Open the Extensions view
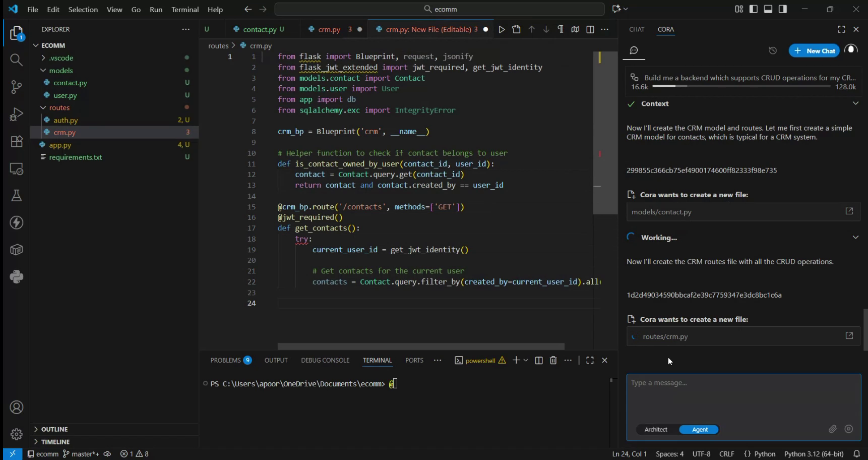868x460 pixels. click(16, 142)
